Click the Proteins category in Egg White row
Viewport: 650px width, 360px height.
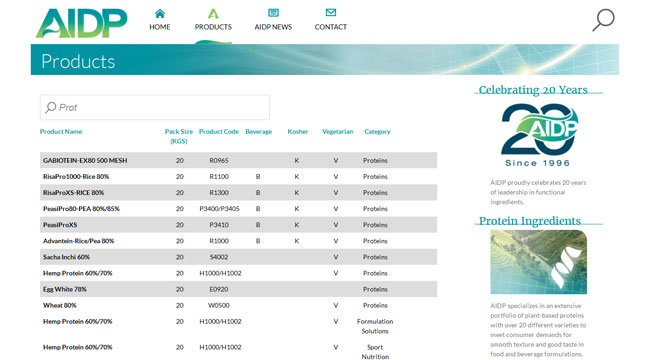pyautogui.click(x=375, y=289)
